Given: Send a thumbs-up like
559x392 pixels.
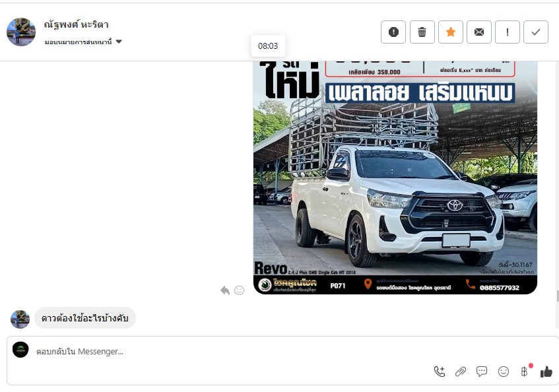Looking at the screenshot, I should pyautogui.click(x=546, y=372).
